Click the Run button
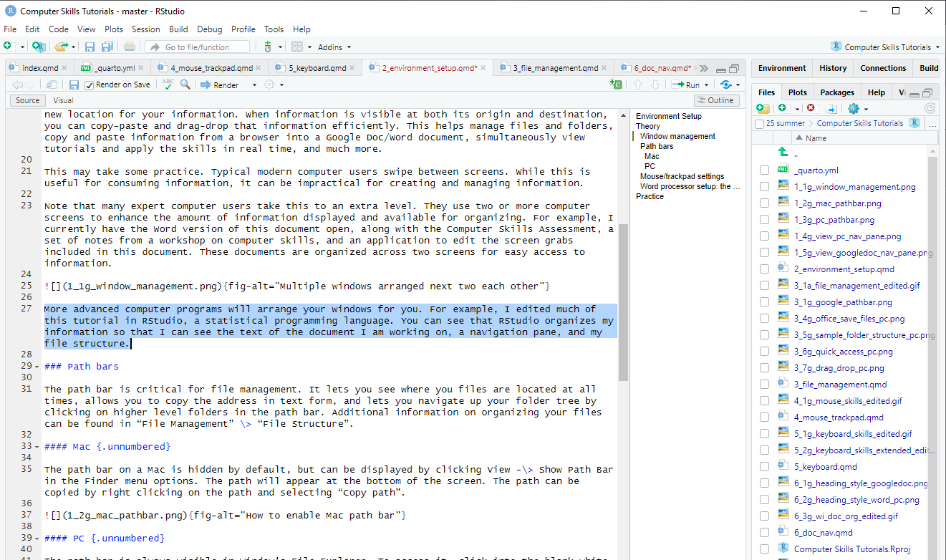Image resolution: width=946 pixels, height=560 pixels. [686, 85]
